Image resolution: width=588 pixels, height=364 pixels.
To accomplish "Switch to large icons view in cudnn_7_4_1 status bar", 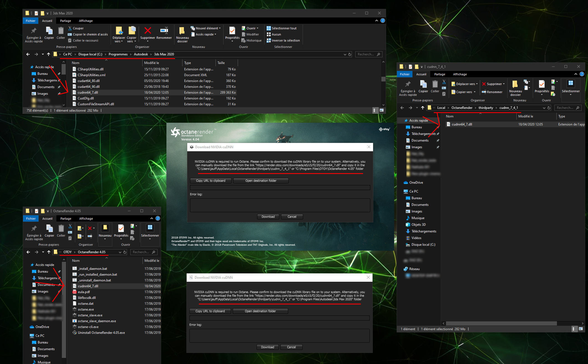I will point(581,329).
